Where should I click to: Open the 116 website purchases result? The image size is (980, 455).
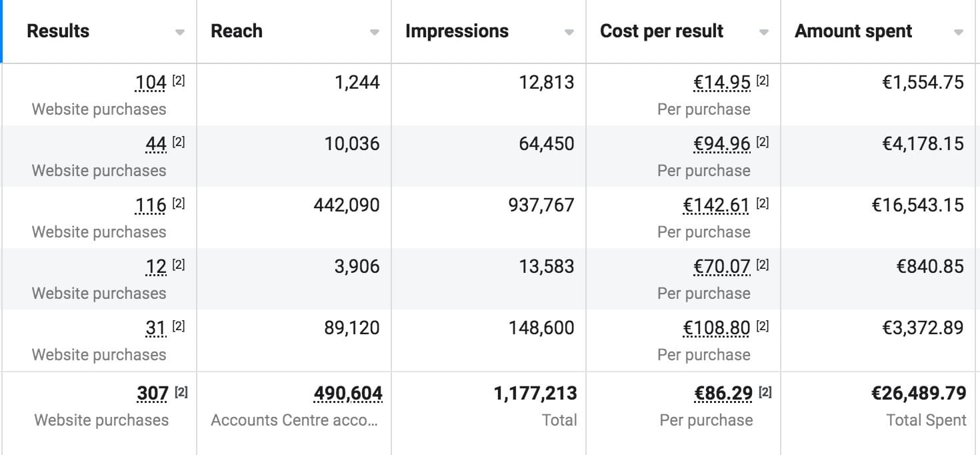coord(151,205)
